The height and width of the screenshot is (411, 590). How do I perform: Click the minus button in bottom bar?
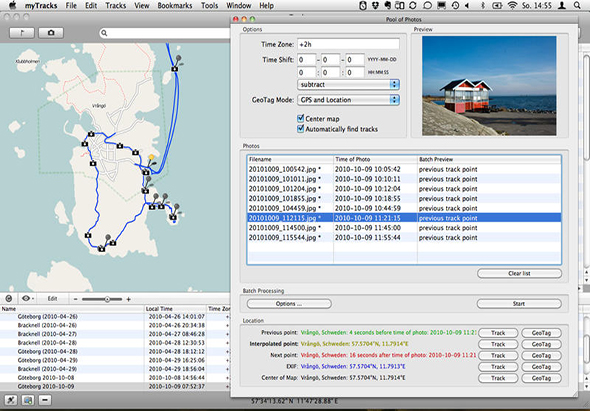tap(45, 400)
